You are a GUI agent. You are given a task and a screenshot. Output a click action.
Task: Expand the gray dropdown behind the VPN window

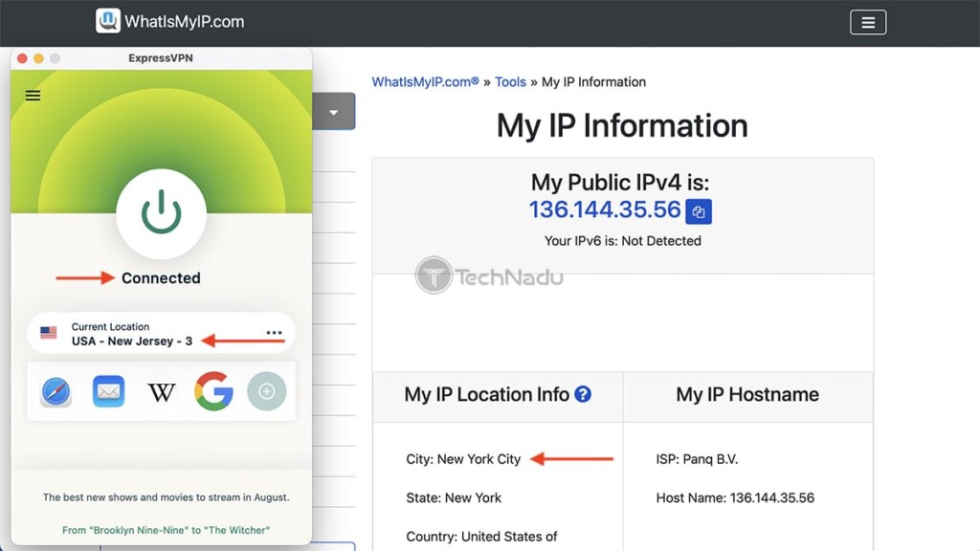tap(334, 112)
